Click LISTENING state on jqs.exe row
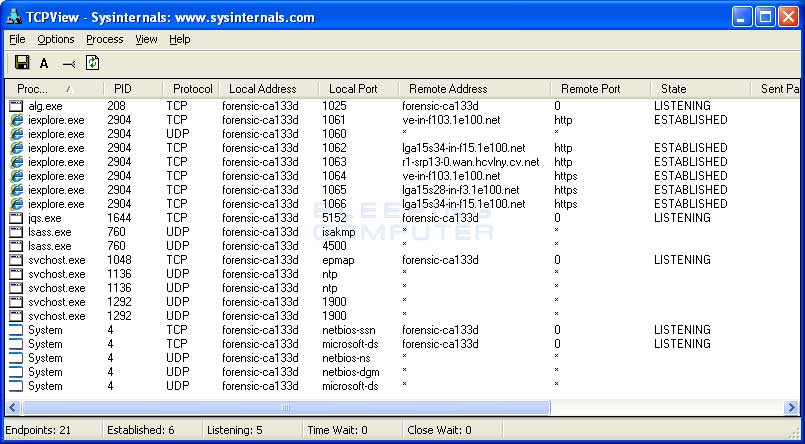 (682, 218)
